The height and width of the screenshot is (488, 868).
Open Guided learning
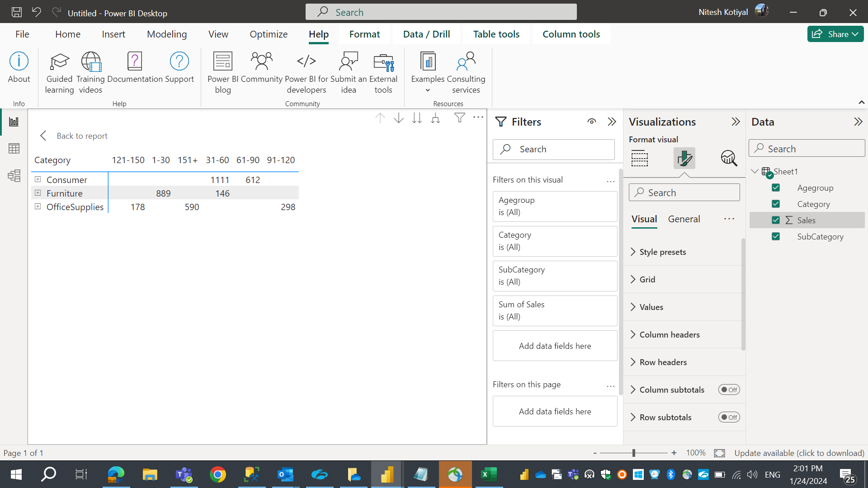pos(59,73)
